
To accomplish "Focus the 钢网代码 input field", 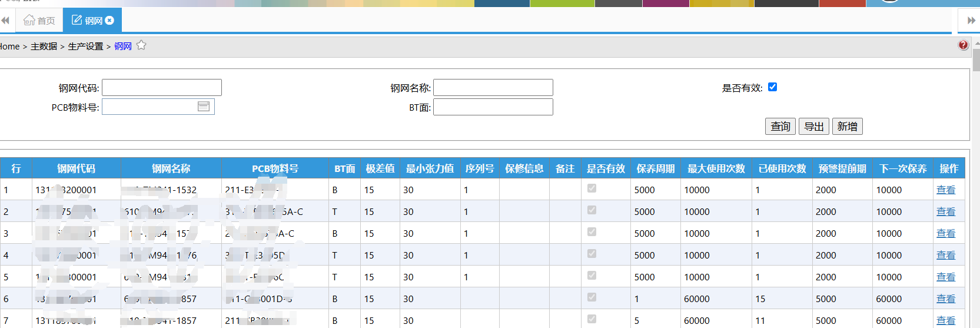I will [162, 87].
